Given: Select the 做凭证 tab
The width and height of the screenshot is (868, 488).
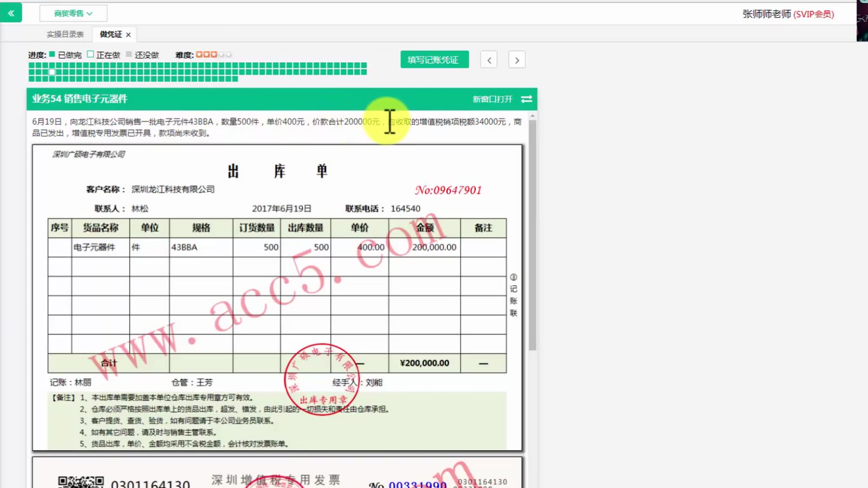Looking at the screenshot, I should [x=111, y=34].
